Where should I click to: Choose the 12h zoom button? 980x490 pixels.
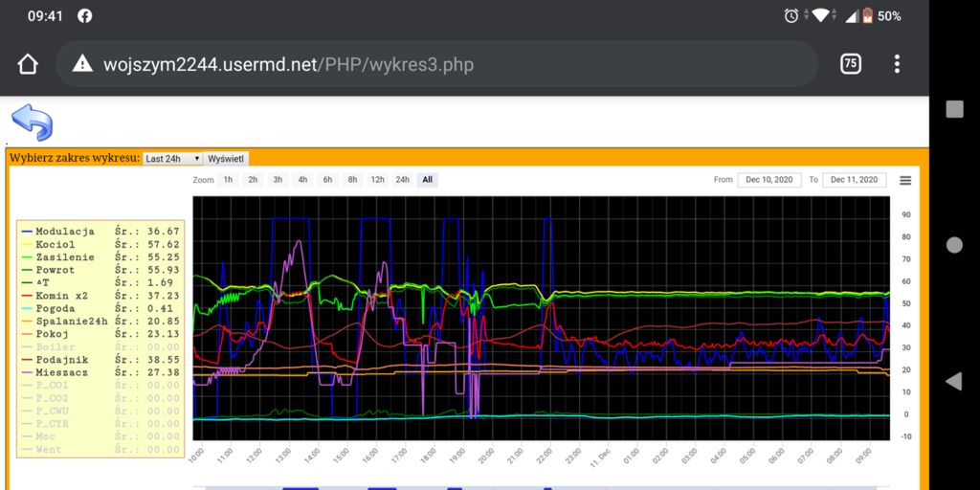point(377,180)
